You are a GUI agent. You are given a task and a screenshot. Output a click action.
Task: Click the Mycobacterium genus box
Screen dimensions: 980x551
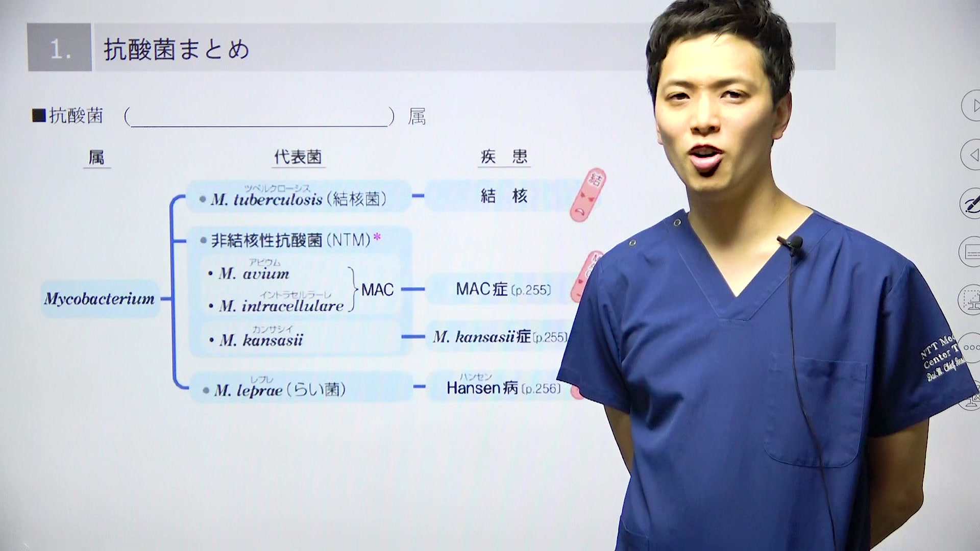(x=100, y=299)
